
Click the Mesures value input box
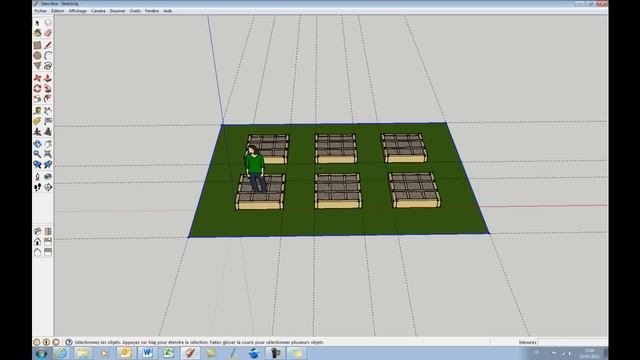[x=573, y=342]
